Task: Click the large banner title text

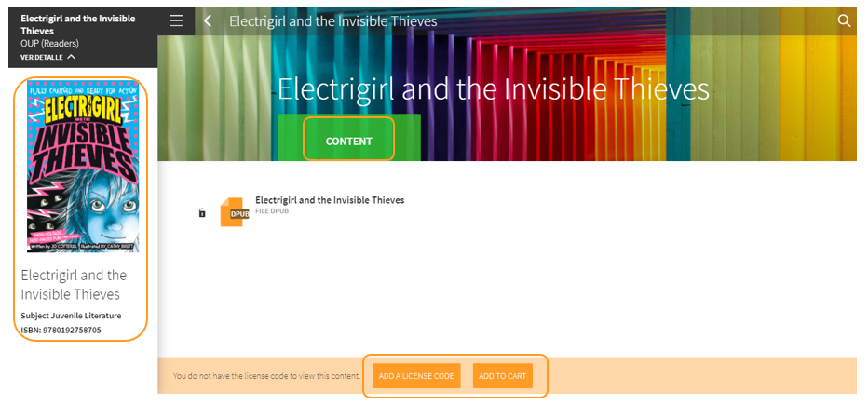Action: [x=493, y=88]
